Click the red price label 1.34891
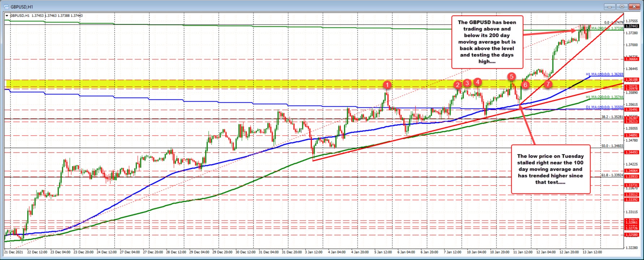The height and width of the screenshot is (260, 644). coord(632,135)
